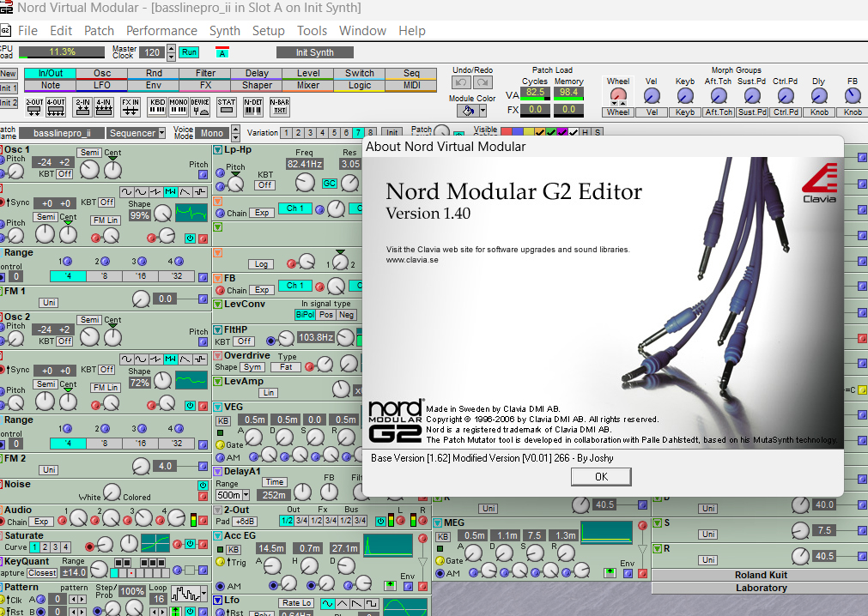Select variation 3
The width and height of the screenshot is (868, 616).
(310, 133)
